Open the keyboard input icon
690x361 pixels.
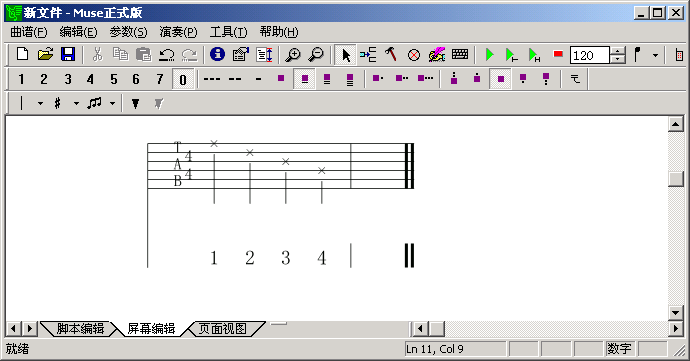click(460, 54)
